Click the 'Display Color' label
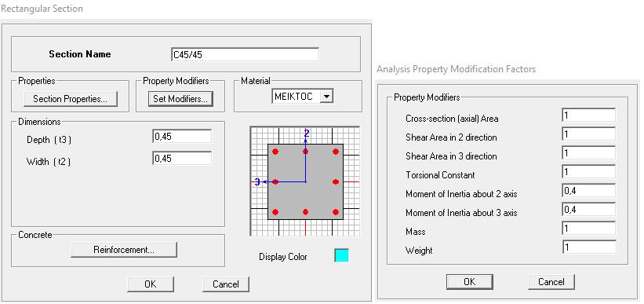 283,257
